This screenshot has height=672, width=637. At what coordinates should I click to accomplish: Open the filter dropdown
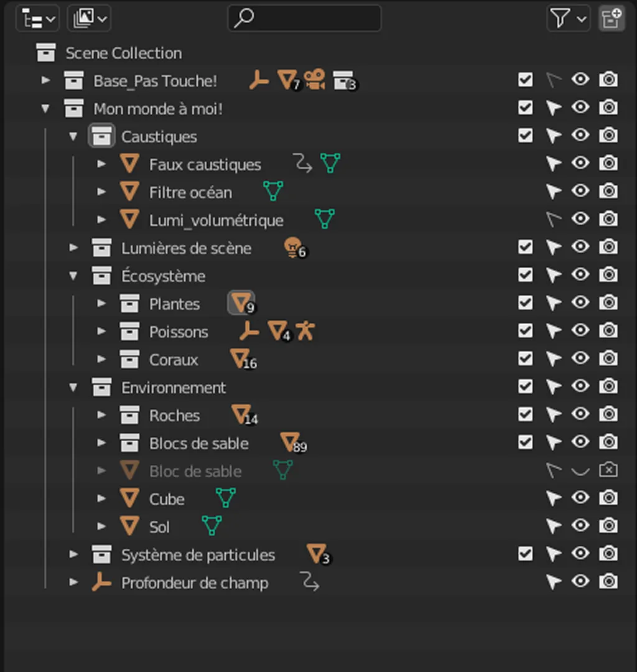[568, 19]
